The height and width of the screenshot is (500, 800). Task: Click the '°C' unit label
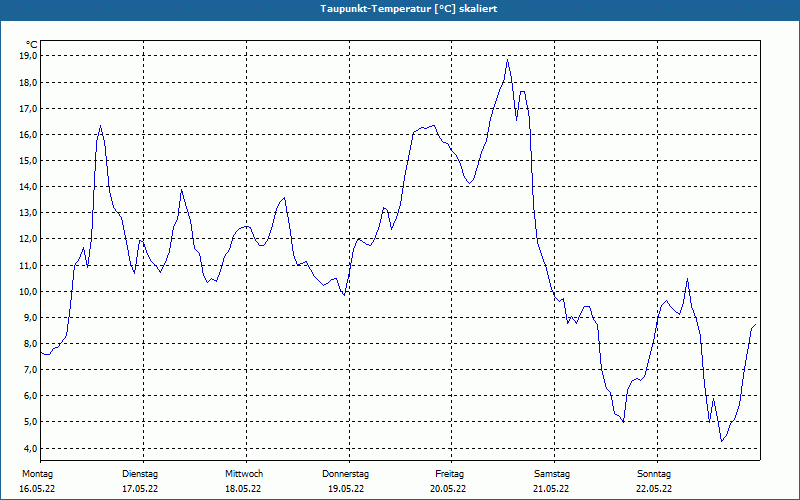pyautogui.click(x=31, y=45)
